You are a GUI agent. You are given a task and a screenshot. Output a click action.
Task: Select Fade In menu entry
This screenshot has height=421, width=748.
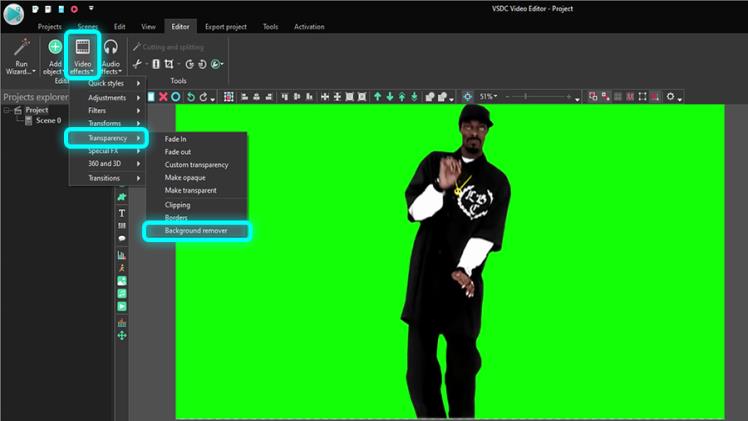coord(176,139)
